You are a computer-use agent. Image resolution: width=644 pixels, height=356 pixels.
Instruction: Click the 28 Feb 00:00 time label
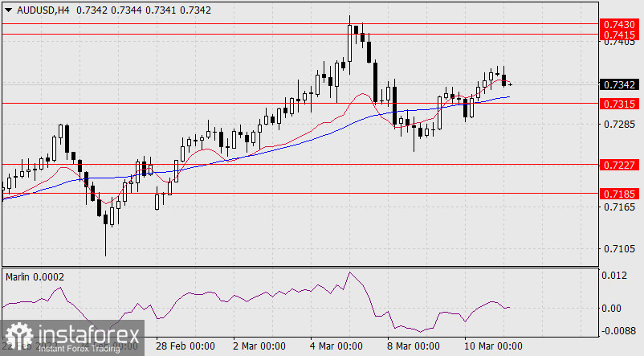click(x=185, y=346)
